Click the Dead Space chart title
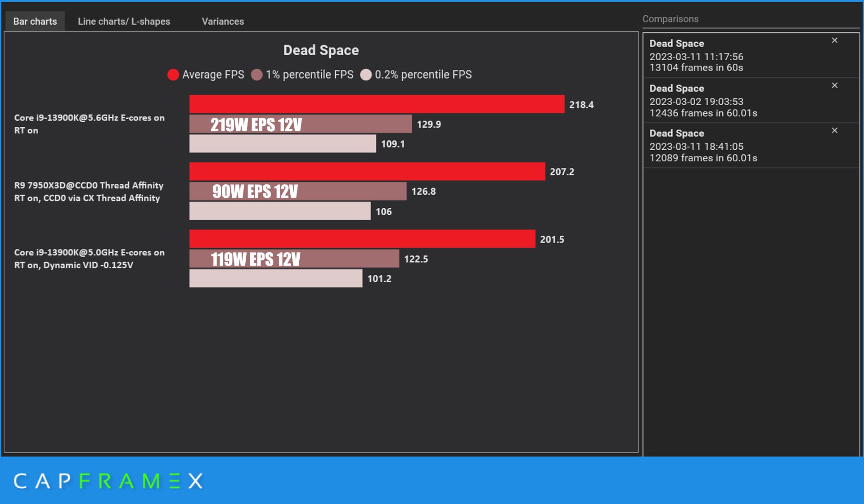This screenshot has width=864, height=504. click(321, 50)
